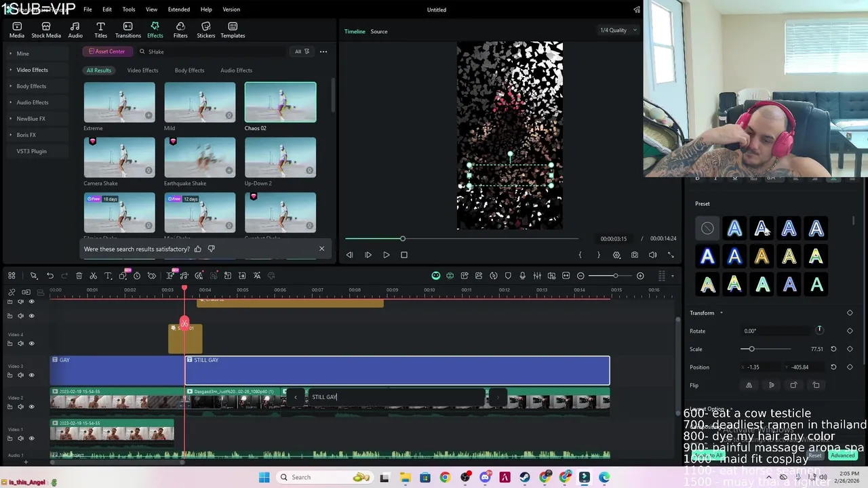Adjust the Scale slider

point(766,349)
